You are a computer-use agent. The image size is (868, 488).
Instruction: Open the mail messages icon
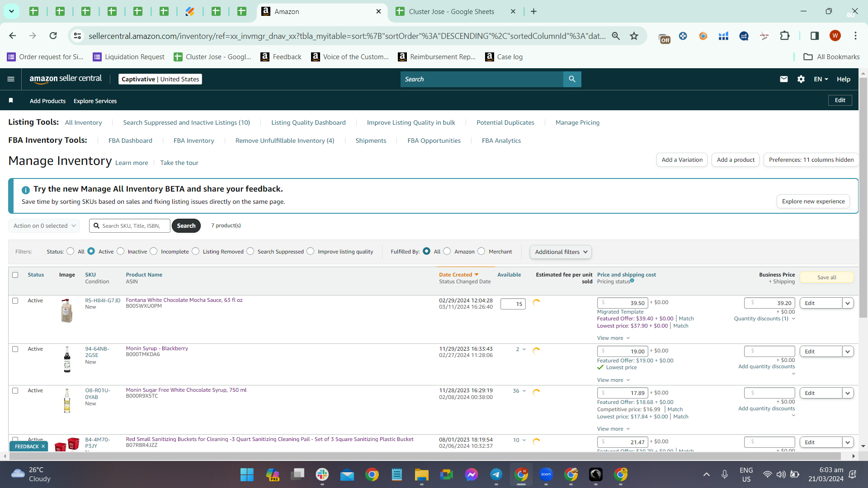tap(784, 79)
